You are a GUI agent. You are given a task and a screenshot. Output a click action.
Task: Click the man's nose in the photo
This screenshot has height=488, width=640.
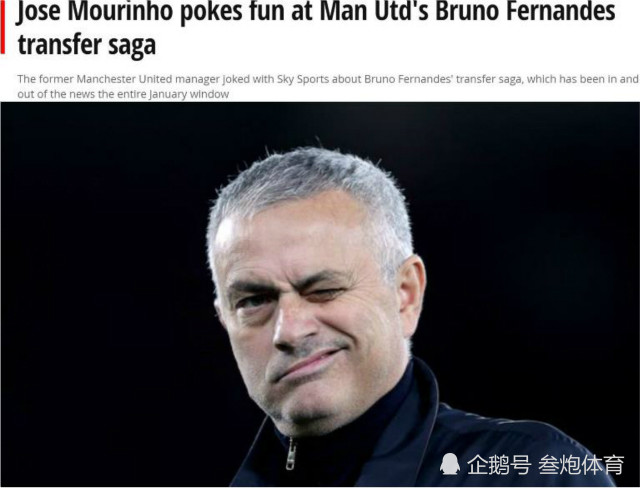291,326
